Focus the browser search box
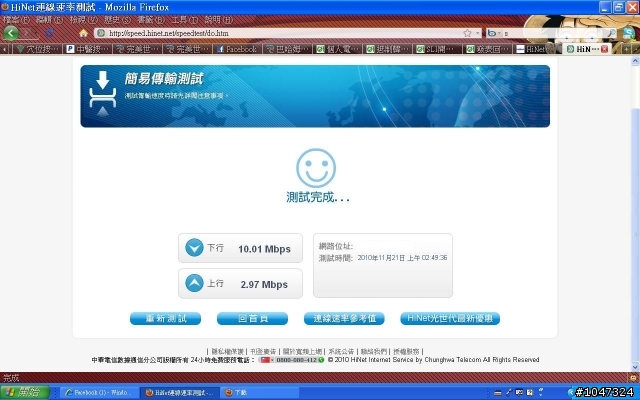The image size is (640, 400). 553,33
